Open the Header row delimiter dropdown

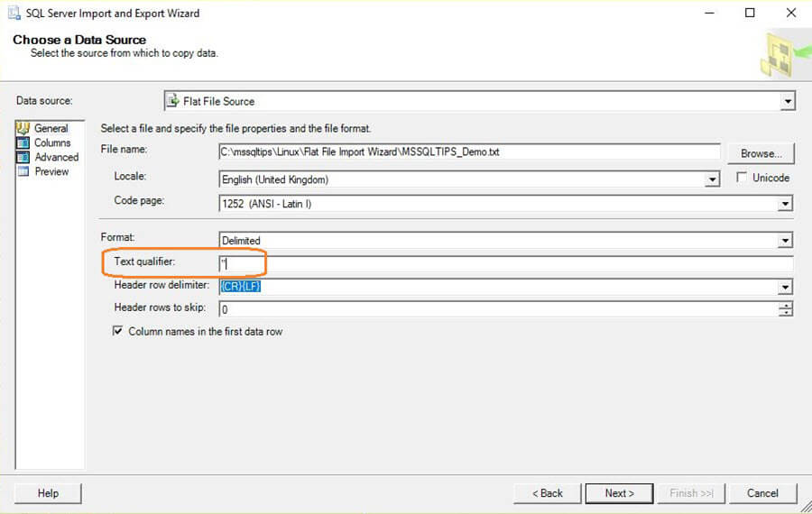coord(786,287)
